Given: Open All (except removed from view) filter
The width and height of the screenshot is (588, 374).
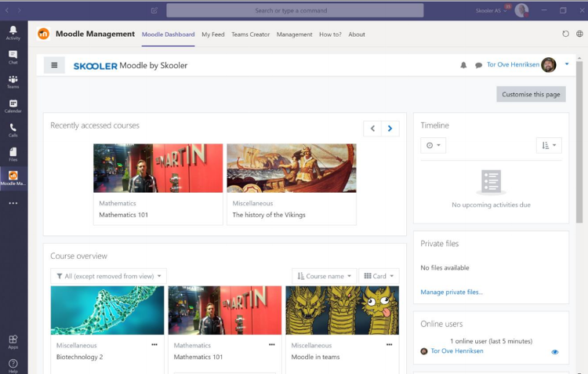Looking at the screenshot, I should pyautogui.click(x=108, y=276).
